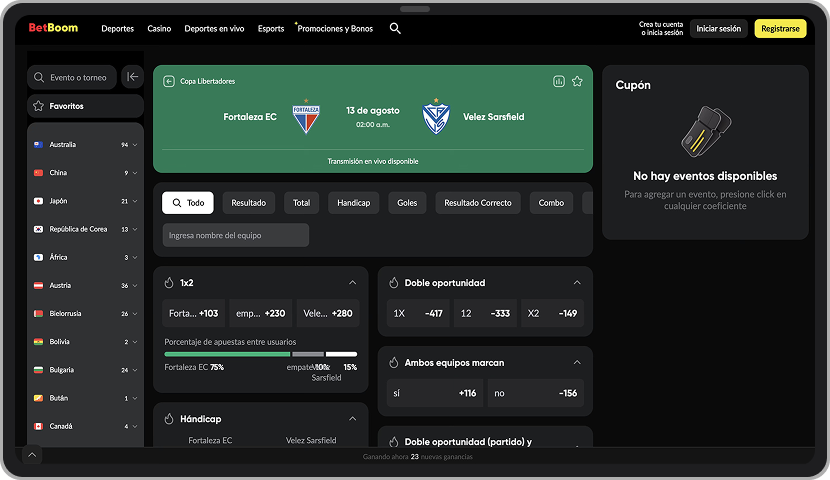Select the X2 odds -149

(553, 313)
